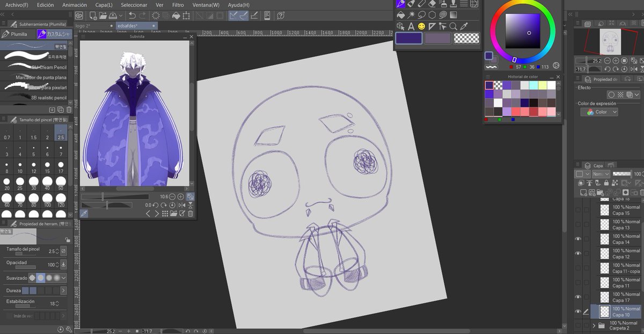Click the new raster layer icon in the Capa panel

[x=583, y=192]
